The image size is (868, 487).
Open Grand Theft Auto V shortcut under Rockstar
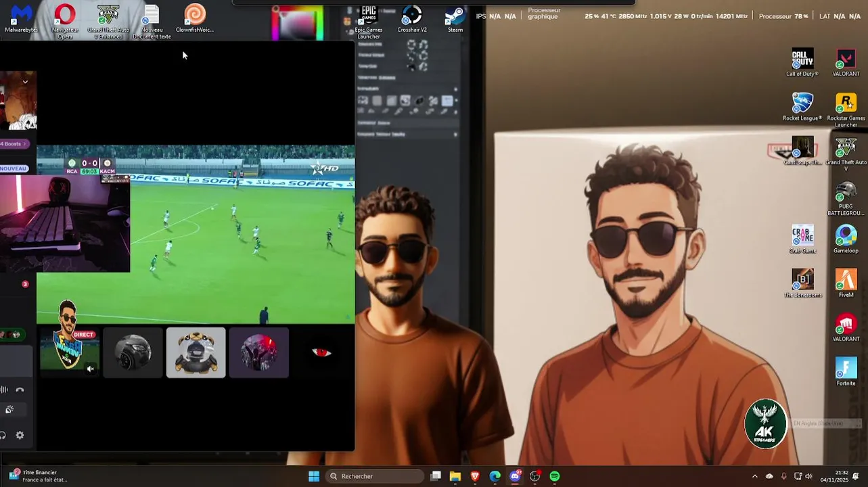pos(846,154)
